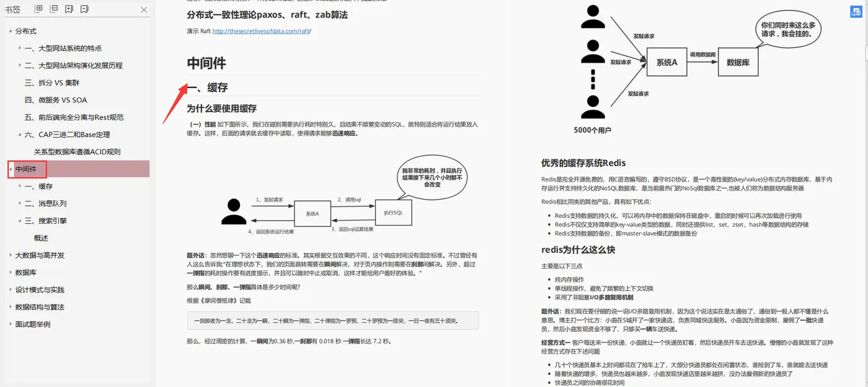Image resolution: width=868 pixels, height=387 pixels.
Task: Expand the 面试题举例 bookmark
Action: pyautogui.click(x=10, y=324)
